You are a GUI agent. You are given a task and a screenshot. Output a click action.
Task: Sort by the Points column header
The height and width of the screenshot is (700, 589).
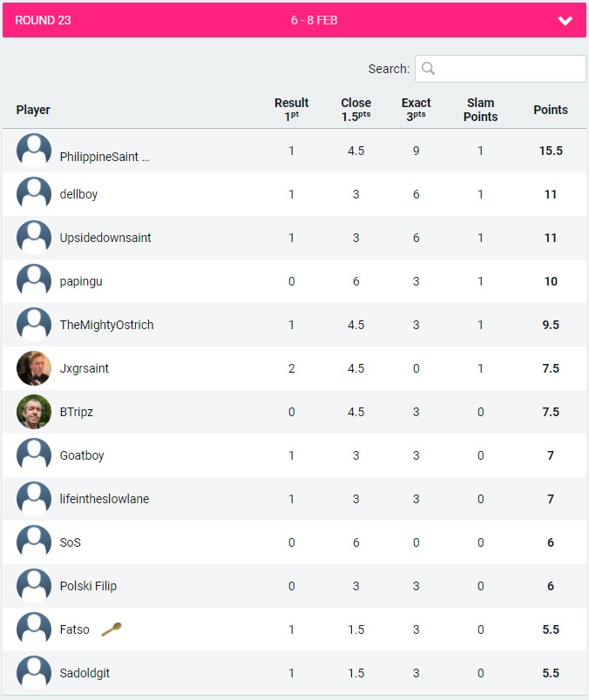pyautogui.click(x=551, y=110)
